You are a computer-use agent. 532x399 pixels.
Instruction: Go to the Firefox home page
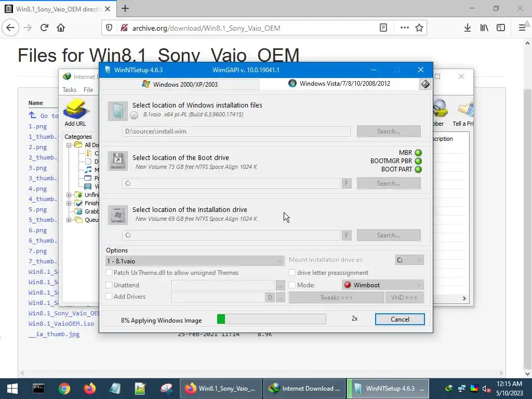(x=61, y=28)
